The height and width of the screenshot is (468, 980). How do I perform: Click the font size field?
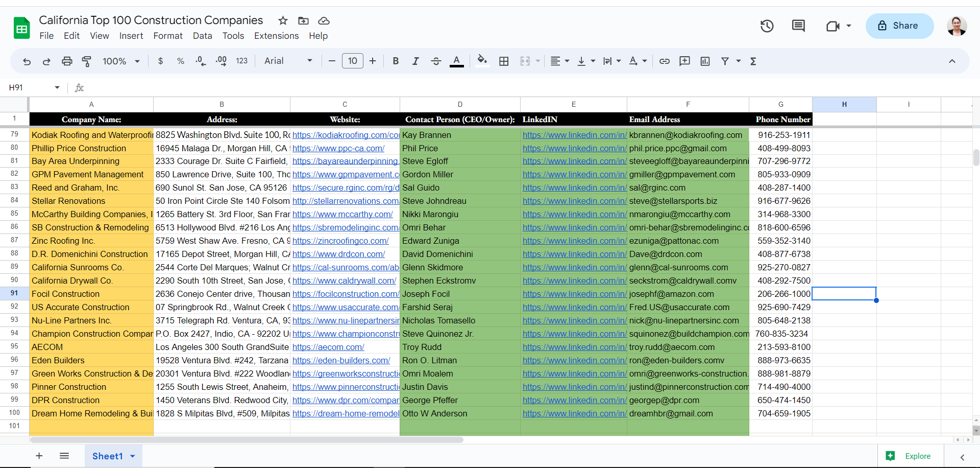point(353,61)
